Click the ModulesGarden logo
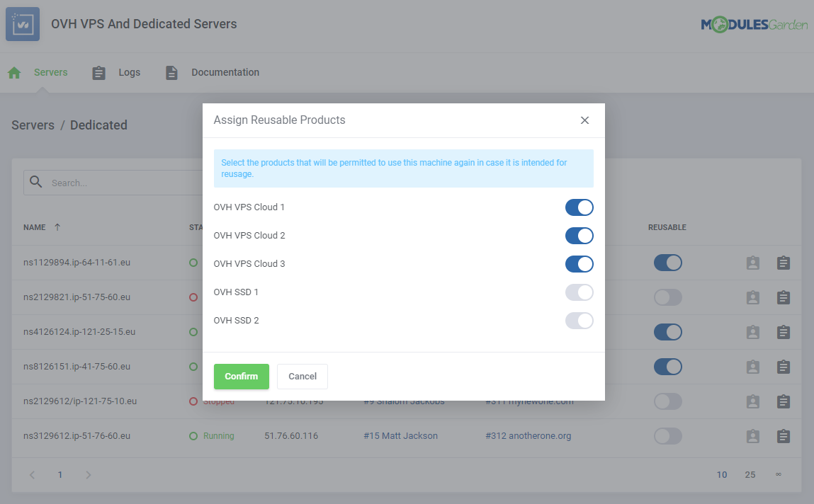 coord(754,25)
